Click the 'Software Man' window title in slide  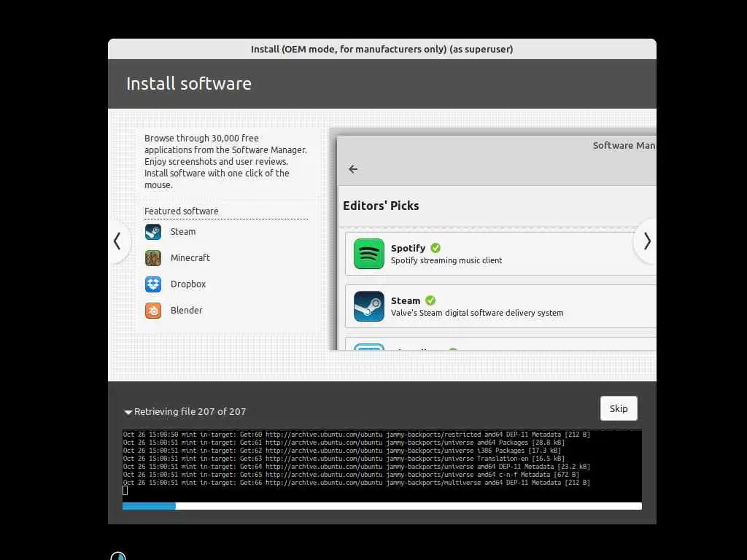pos(624,146)
